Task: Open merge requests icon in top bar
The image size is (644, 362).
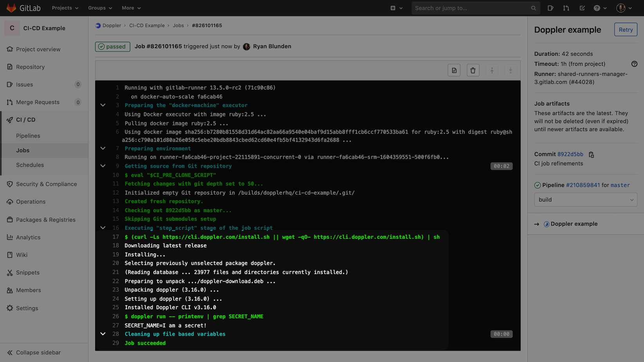Action: pyautogui.click(x=566, y=8)
